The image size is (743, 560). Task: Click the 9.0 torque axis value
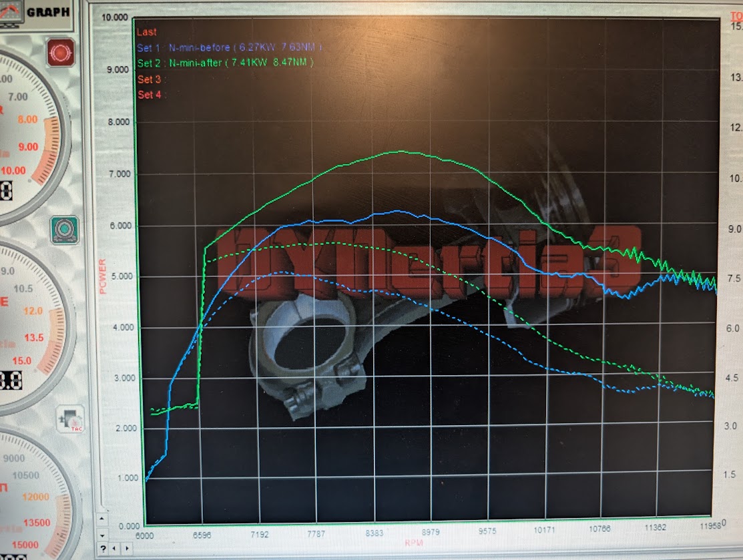[x=734, y=230]
